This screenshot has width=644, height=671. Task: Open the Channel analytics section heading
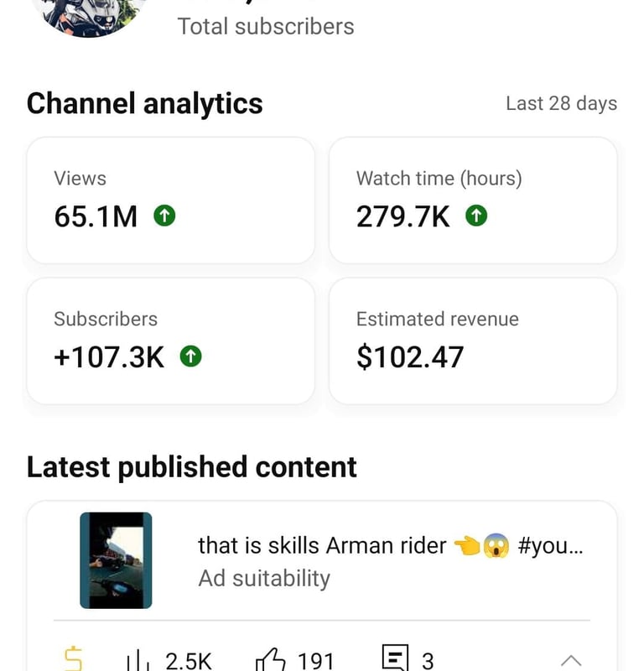pos(145,104)
